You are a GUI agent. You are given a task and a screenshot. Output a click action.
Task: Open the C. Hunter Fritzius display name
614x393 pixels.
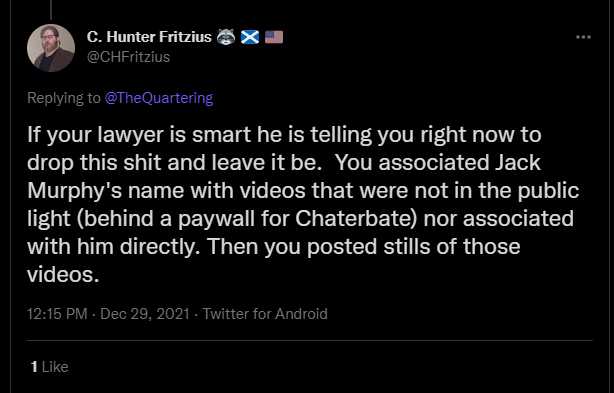pos(149,37)
